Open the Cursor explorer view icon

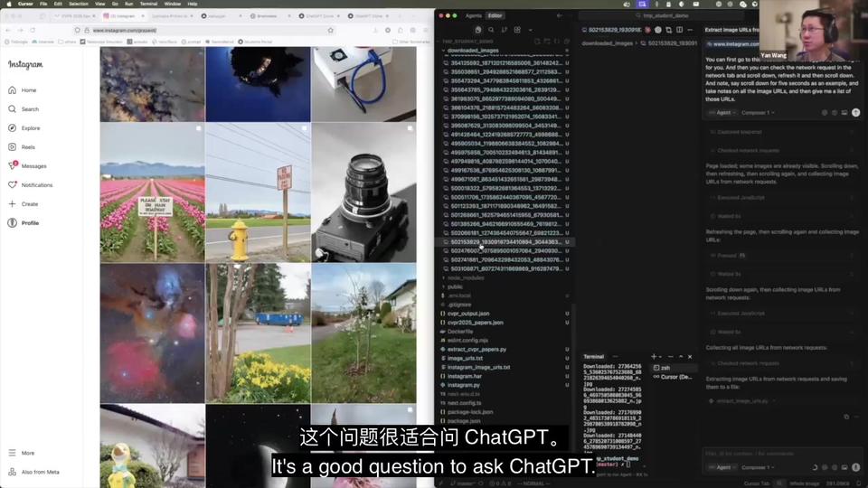pos(477,30)
